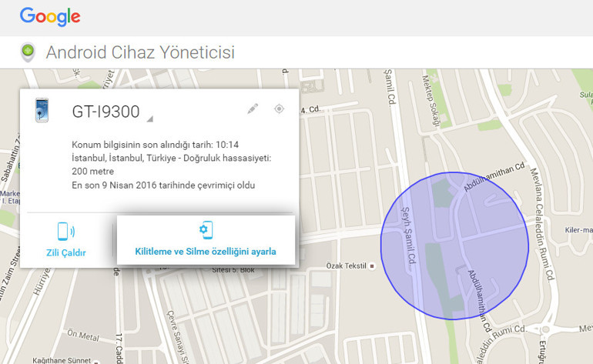Click the 'En son 9 Nisan 2016' status text
Screen dimensions: 593x364
[x=163, y=185]
